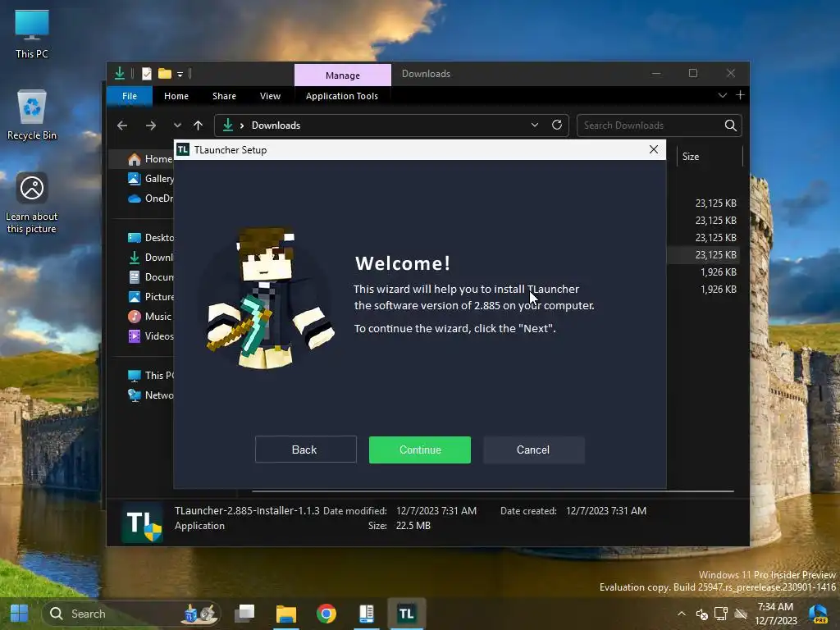Open Task View from the taskbar
This screenshot has height=630, width=840.
(244, 614)
